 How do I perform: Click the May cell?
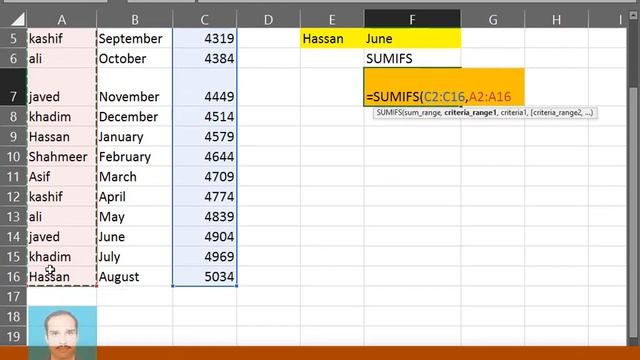135,217
